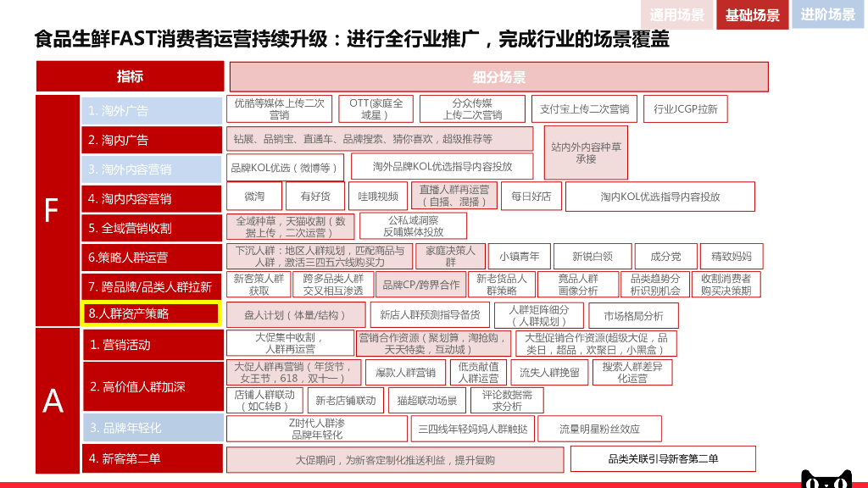Select the large A block
Viewport: 868px width, 488px height.
(x=58, y=401)
